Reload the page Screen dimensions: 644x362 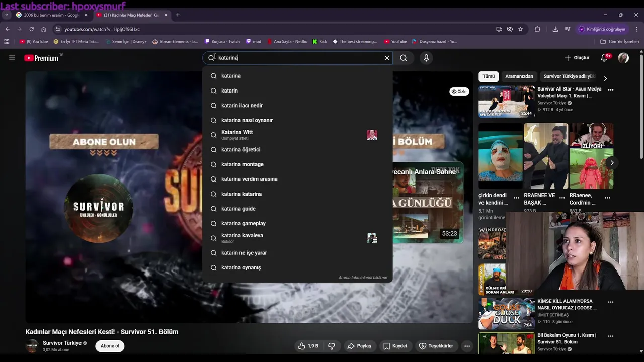[x=31, y=29]
